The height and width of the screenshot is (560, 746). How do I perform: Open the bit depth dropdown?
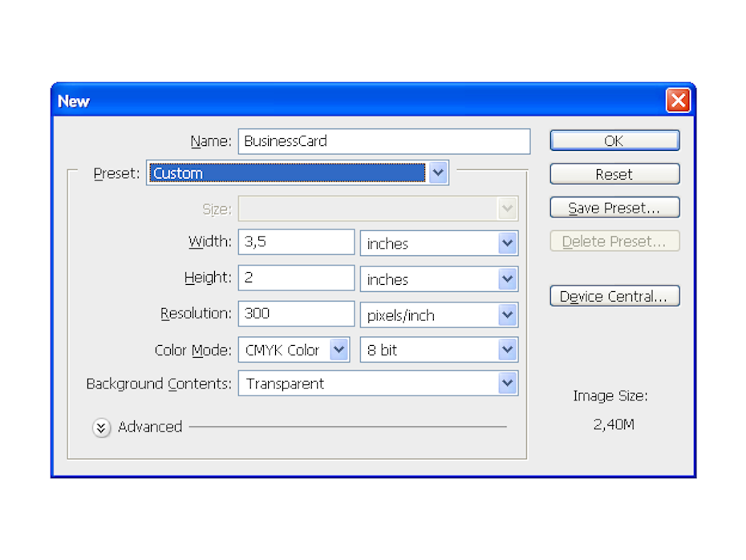(507, 350)
